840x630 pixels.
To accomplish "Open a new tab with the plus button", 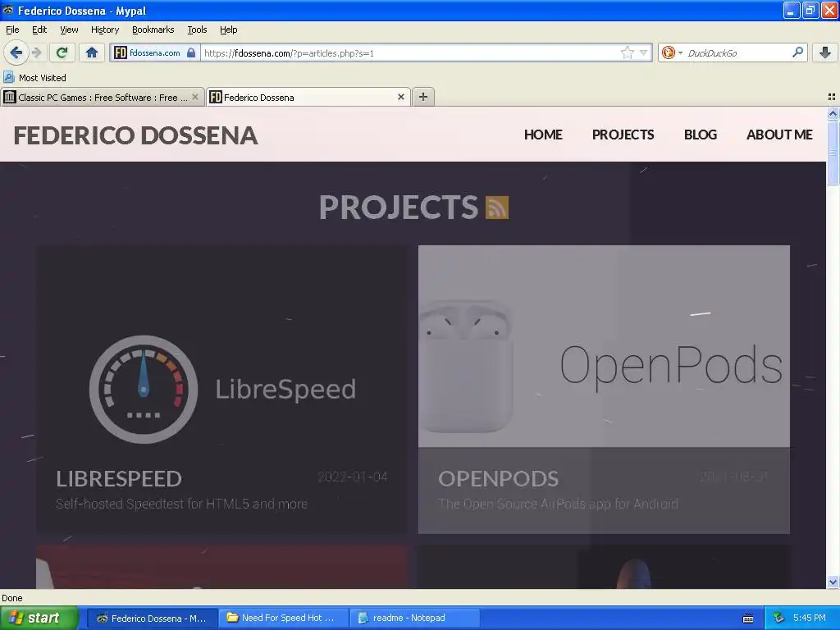I will (x=422, y=97).
